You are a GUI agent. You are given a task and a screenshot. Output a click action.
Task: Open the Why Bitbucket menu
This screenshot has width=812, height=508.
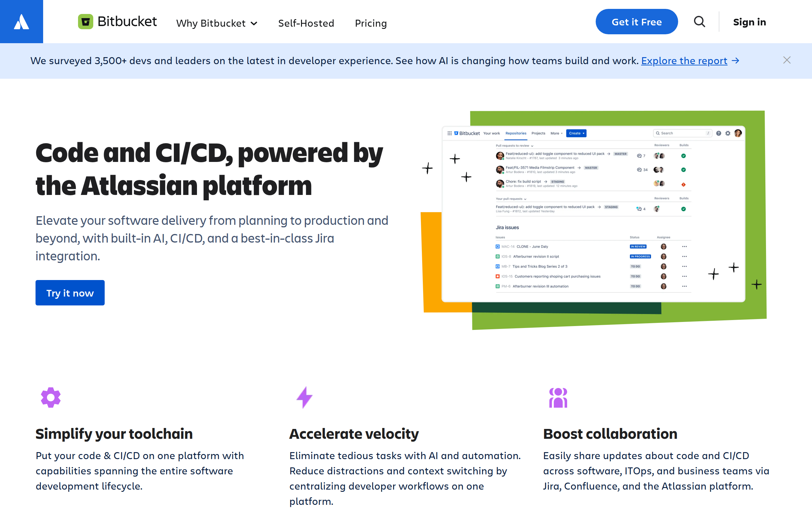click(217, 23)
